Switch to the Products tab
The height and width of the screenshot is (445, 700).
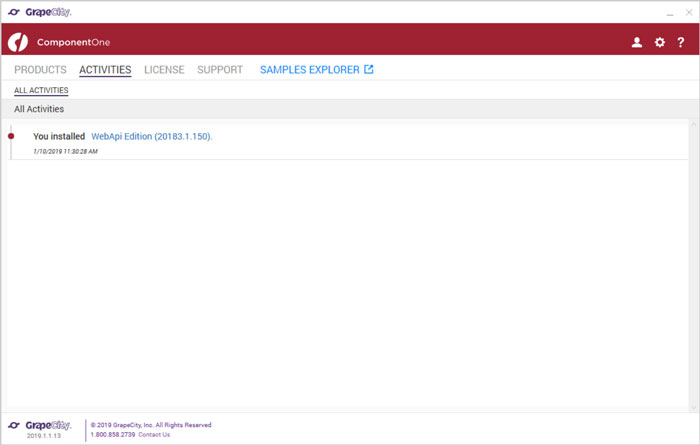pos(40,70)
